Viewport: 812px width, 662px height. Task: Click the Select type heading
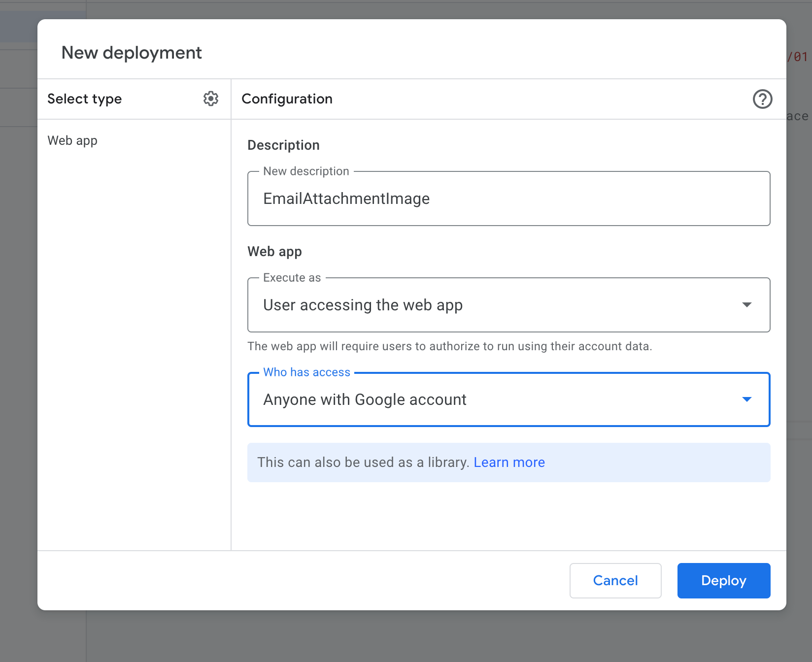[84, 99]
